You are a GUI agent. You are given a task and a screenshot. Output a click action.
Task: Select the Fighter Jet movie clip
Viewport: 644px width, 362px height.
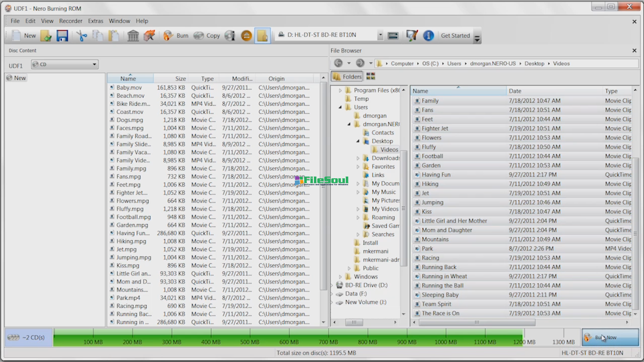(x=435, y=128)
